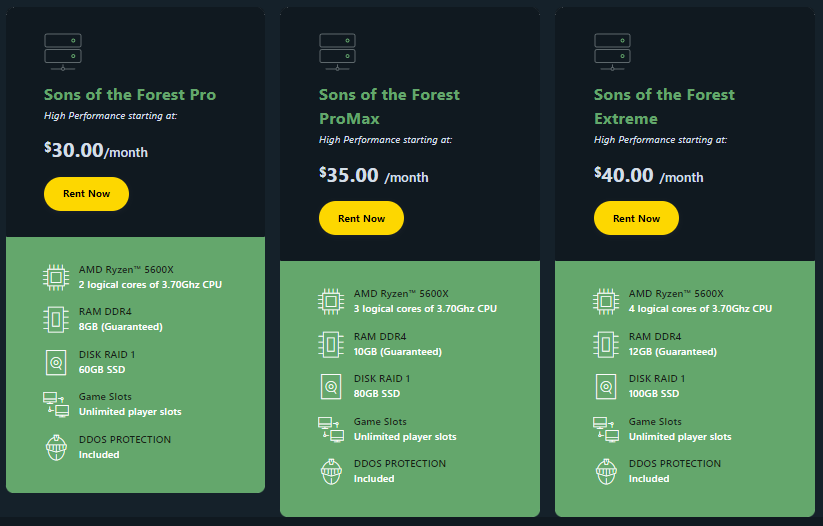Click server icon above Sons of the Forest ProMax
Image resolution: width=823 pixels, height=526 pixels.
[x=337, y=52]
